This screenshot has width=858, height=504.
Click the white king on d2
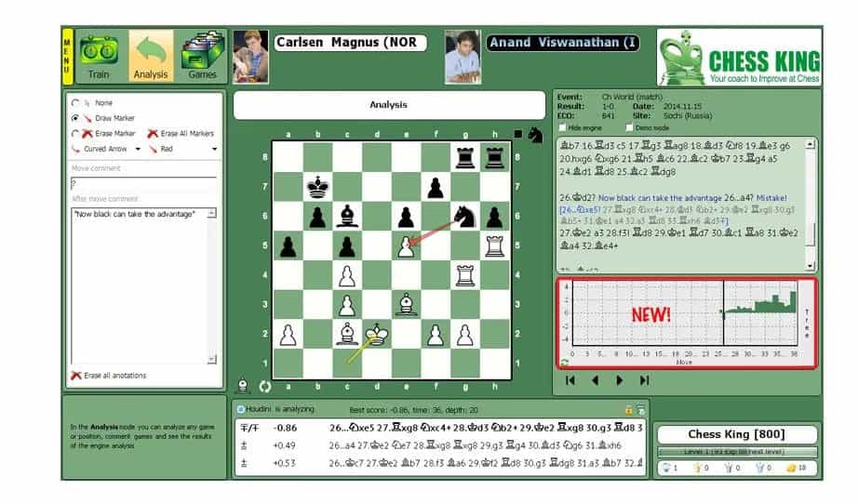[x=377, y=334]
